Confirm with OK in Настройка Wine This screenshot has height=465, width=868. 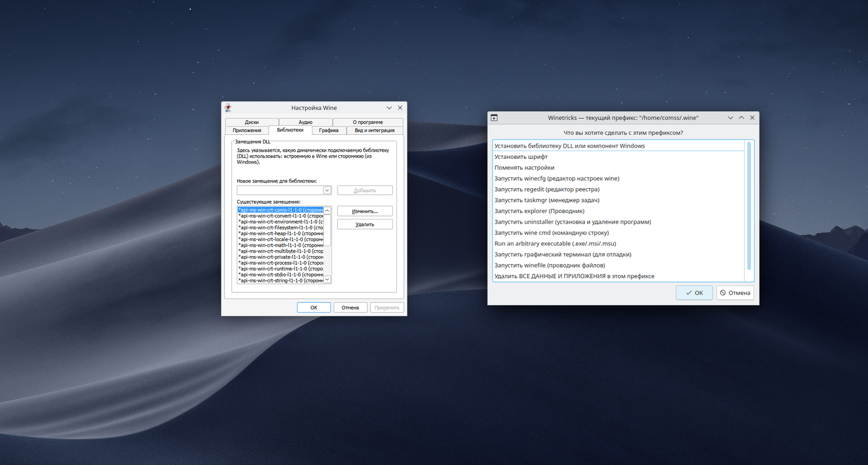pos(314,307)
